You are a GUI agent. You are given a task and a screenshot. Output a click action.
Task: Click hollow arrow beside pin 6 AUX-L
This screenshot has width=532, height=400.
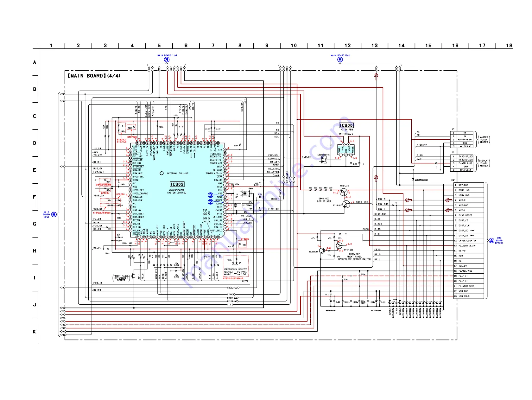pyautogui.click(x=449, y=210)
